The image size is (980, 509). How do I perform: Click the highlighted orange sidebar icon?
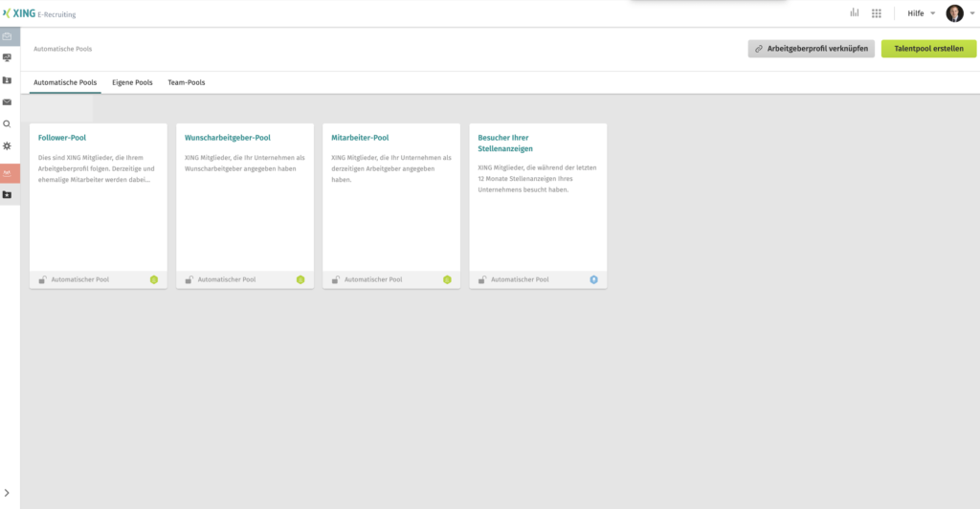pos(8,173)
